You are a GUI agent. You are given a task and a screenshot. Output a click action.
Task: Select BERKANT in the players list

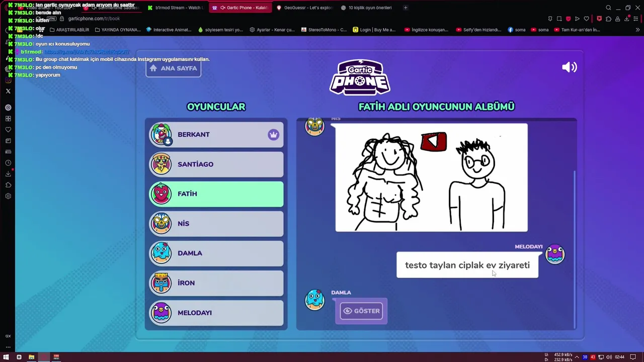coord(216,134)
